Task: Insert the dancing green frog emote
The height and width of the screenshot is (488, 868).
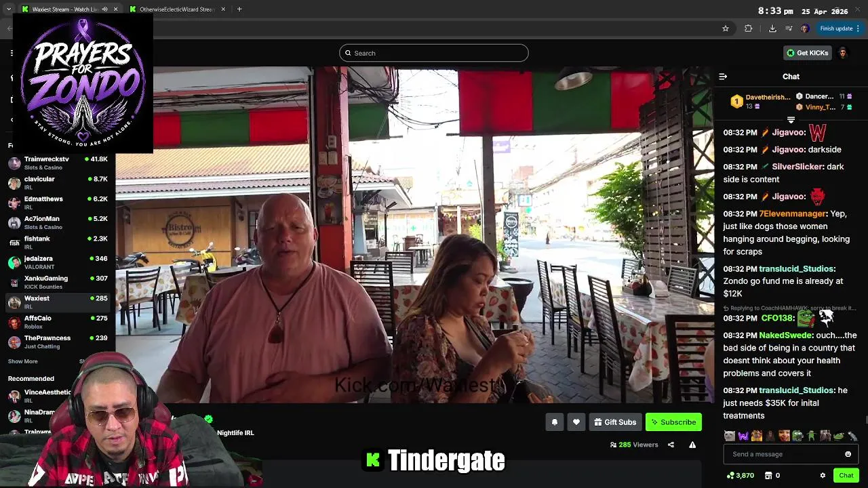Action: (x=811, y=436)
